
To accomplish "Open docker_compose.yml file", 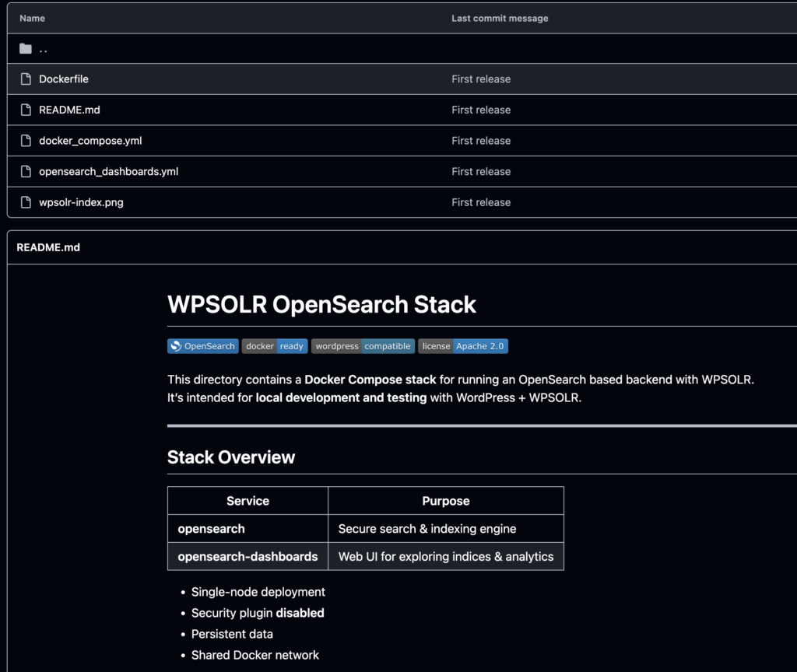I will (x=90, y=141).
